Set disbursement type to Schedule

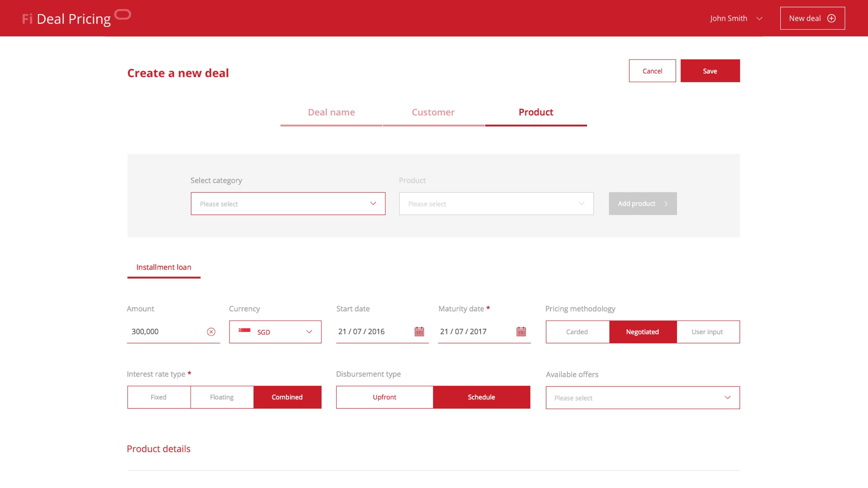click(481, 397)
